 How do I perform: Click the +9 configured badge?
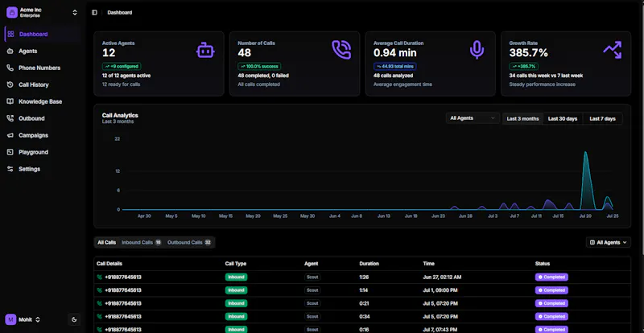tap(122, 66)
